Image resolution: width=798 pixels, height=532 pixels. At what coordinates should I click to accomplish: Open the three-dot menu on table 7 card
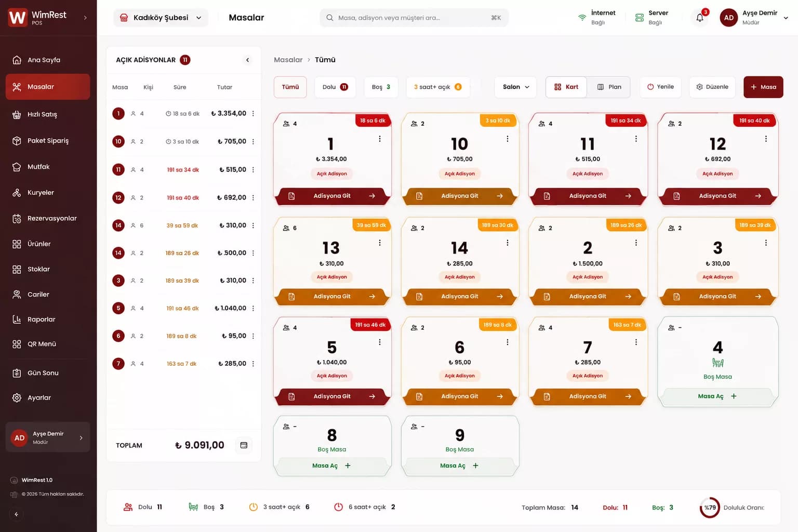tap(636, 342)
